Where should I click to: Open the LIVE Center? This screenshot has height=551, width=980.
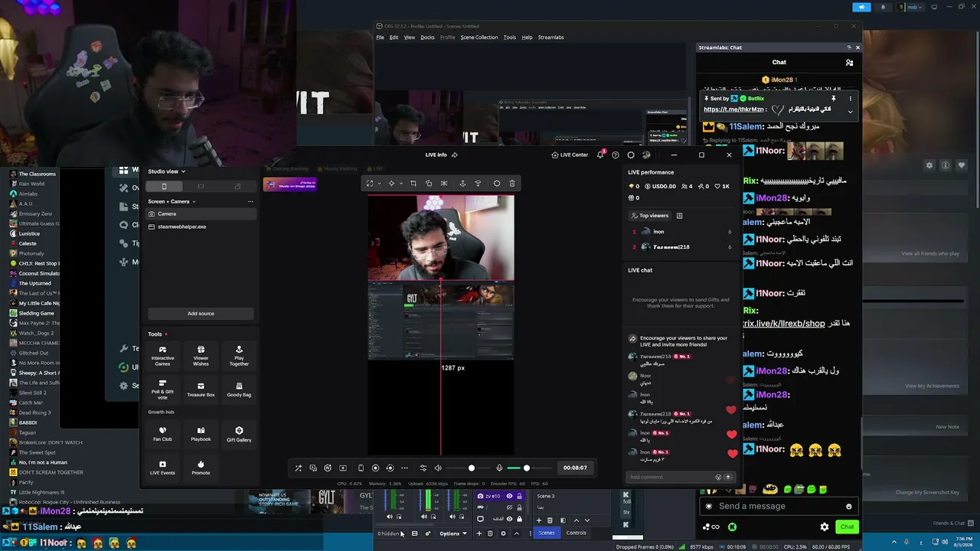(570, 155)
